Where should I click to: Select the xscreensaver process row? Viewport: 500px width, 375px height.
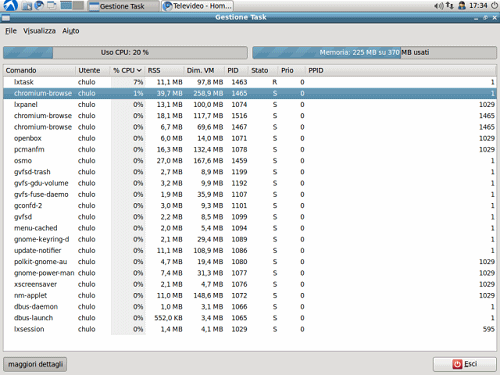tap(250, 284)
